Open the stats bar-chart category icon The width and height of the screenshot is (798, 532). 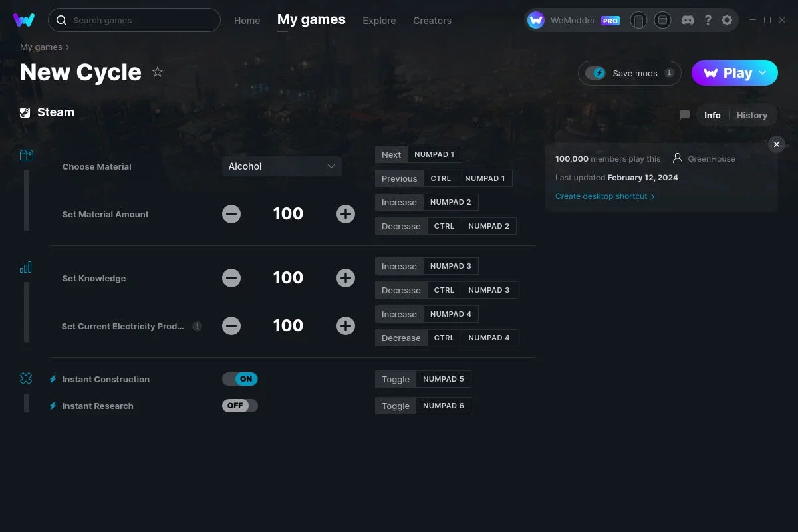click(26, 267)
